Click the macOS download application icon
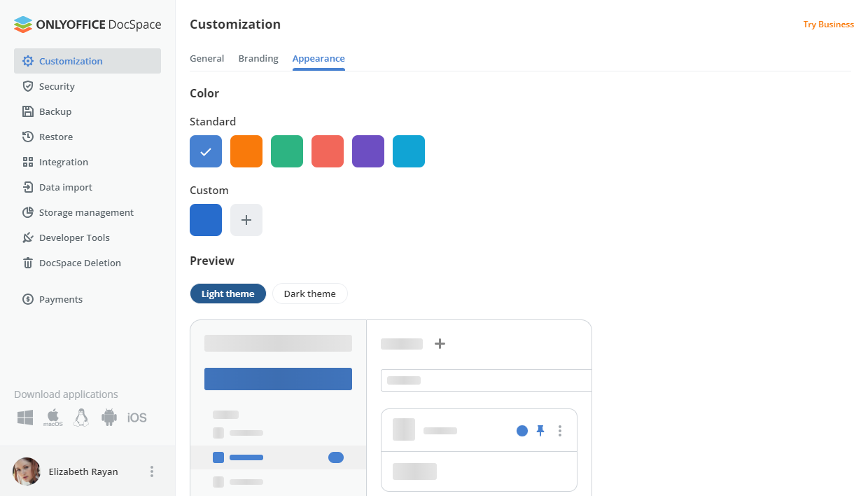Screen dimensions: 868x496 tap(53, 418)
